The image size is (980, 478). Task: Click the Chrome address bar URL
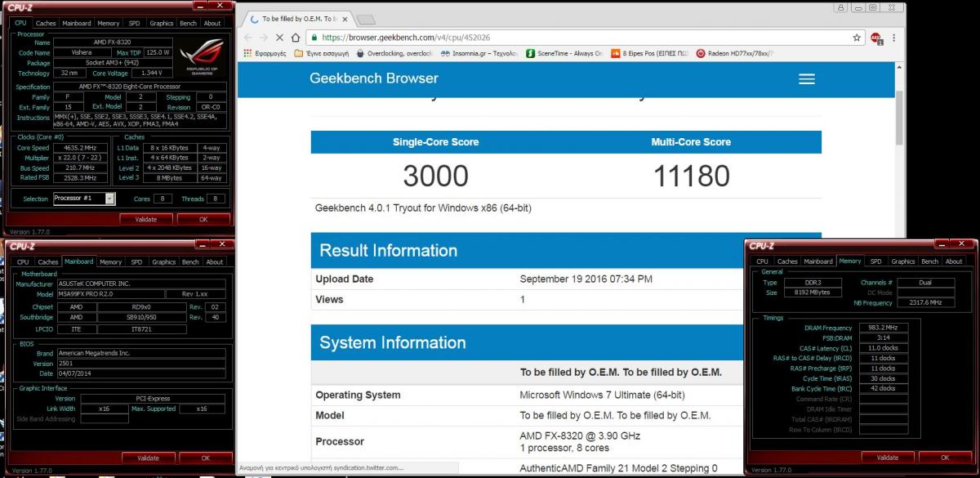point(406,38)
